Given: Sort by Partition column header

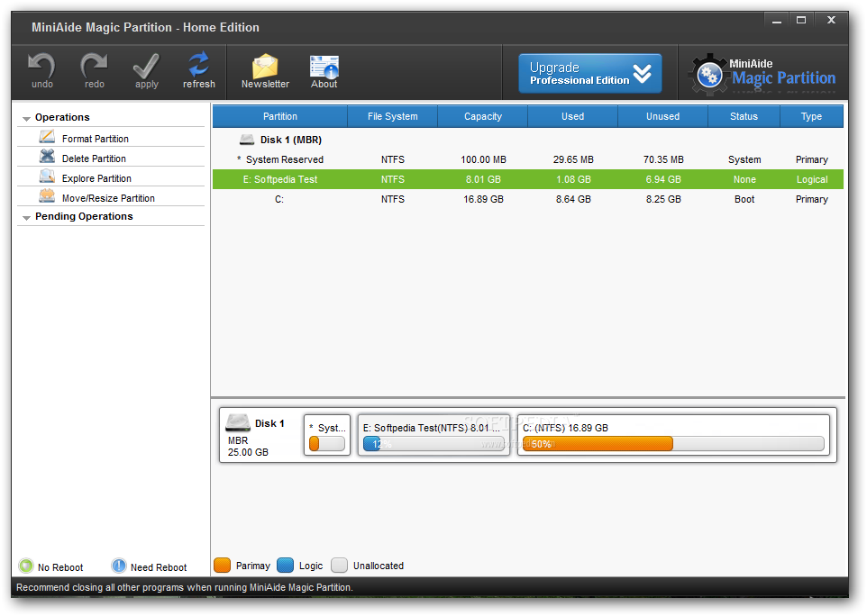Looking at the screenshot, I should coord(279,116).
